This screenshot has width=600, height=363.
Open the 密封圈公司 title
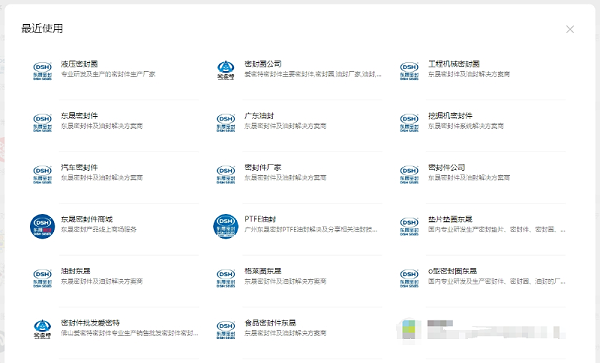263,64
